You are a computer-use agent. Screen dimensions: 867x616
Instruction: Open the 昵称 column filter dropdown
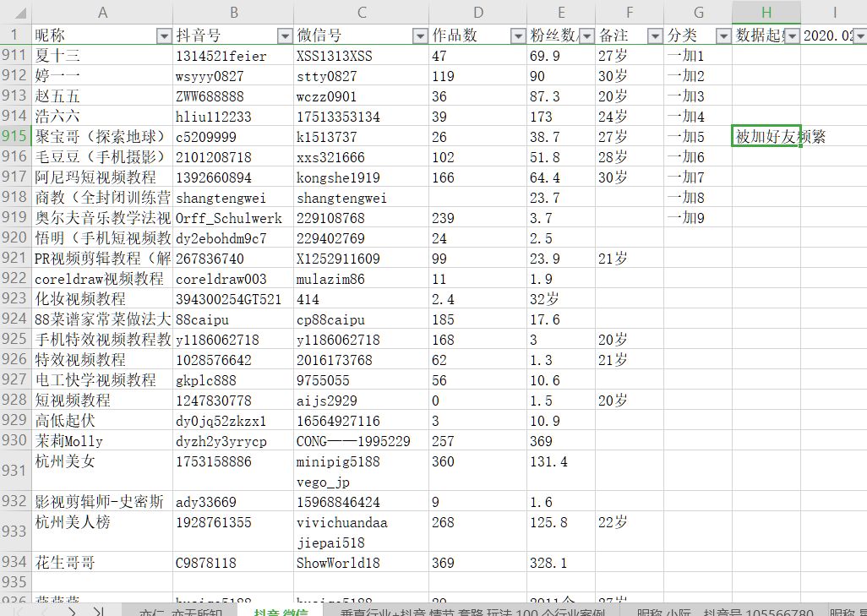click(x=164, y=36)
